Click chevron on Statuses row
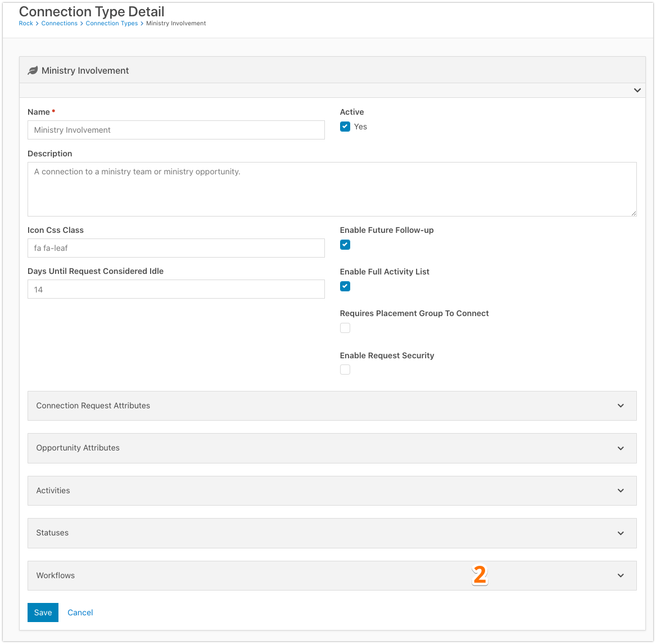Viewport: 656px width, 644px height. click(x=621, y=534)
